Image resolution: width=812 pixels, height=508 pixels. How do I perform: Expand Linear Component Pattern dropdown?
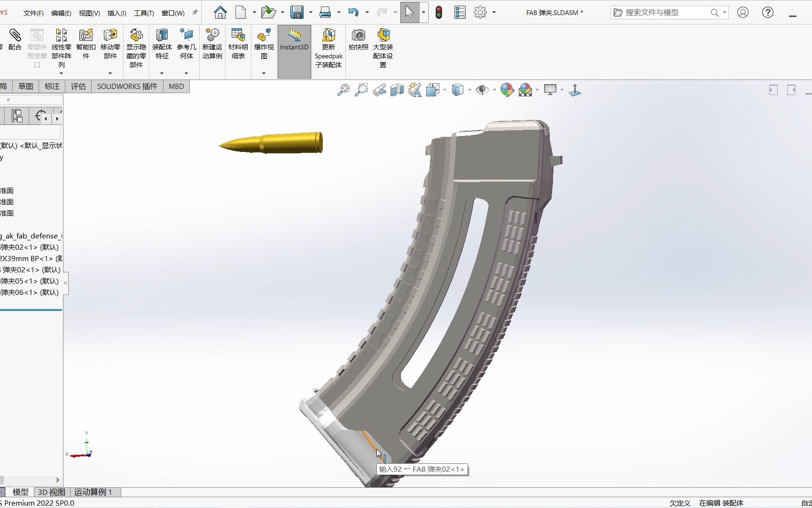point(62,73)
